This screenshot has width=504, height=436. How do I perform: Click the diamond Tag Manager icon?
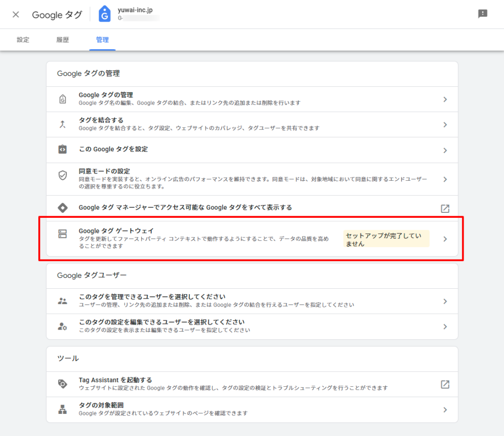pyautogui.click(x=63, y=208)
